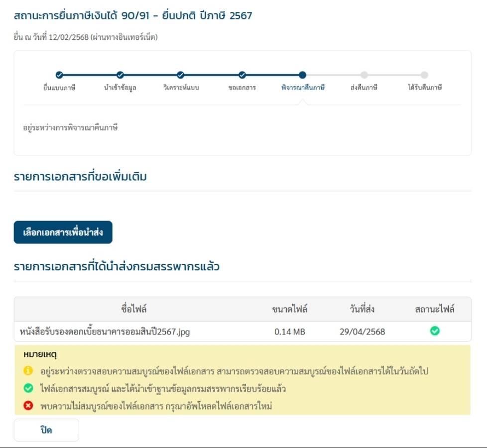Screen dimensions: 487x448
Task: Select the ขอเอกสาร step label
Action: (243, 88)
